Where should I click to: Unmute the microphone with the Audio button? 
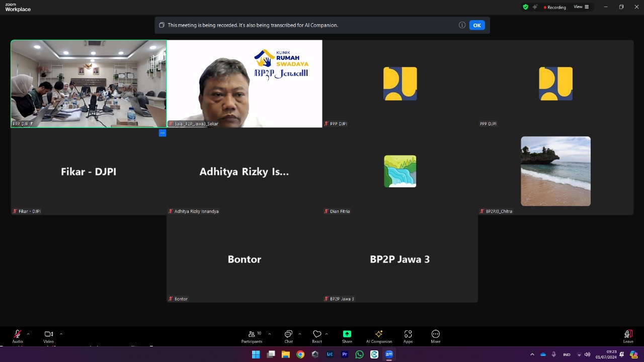coord(18,336)
